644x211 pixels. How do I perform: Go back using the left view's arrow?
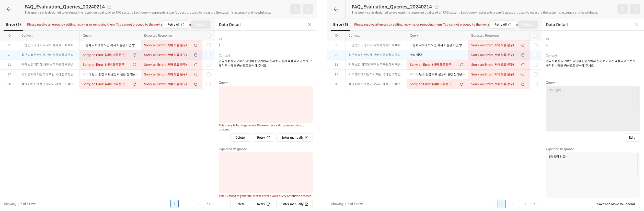tap(9, 9)
